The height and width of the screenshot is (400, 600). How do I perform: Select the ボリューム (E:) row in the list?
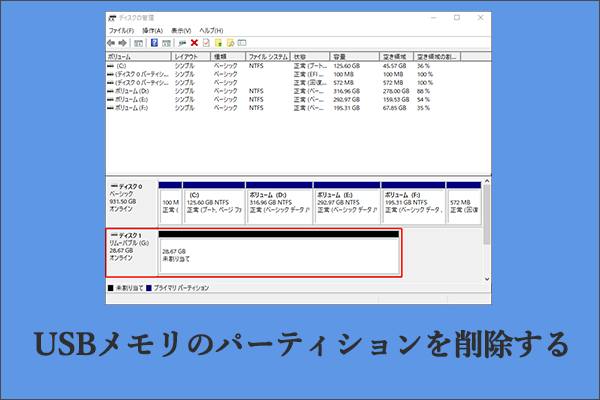[131, 100]
